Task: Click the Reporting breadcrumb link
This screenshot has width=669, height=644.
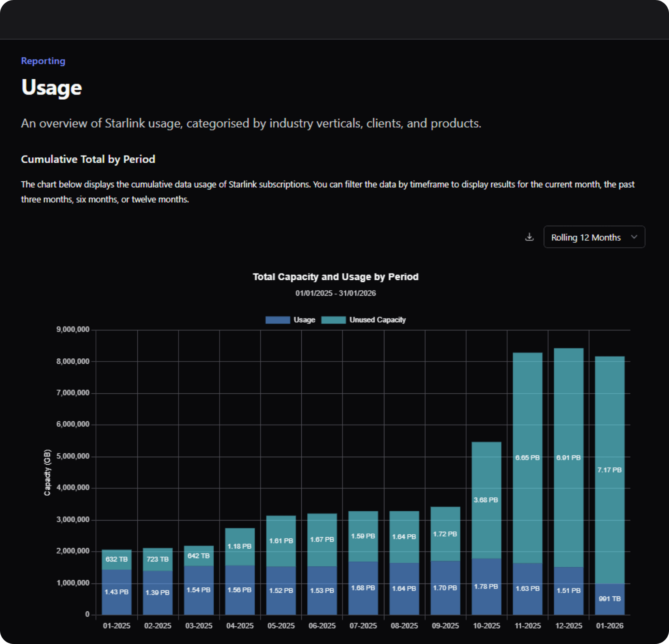Action: click(43, 61)
